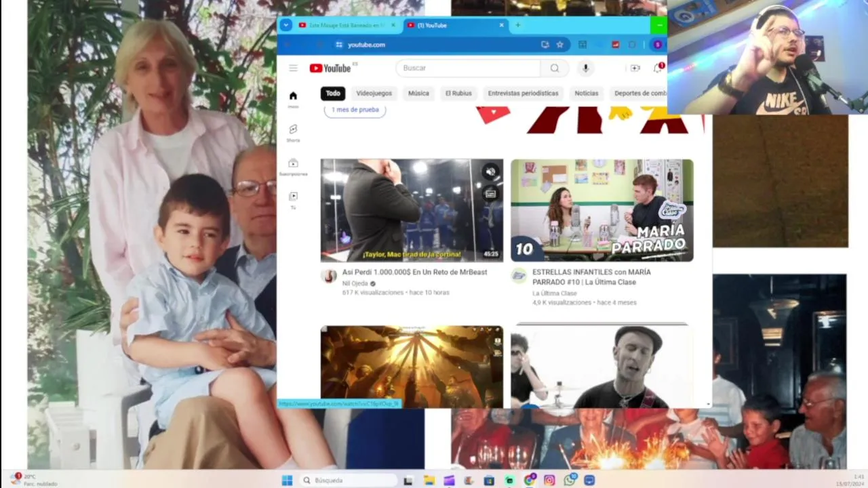Click the Buscar search field
Viewport: 868px width, 488px height.
pos(468,68)
